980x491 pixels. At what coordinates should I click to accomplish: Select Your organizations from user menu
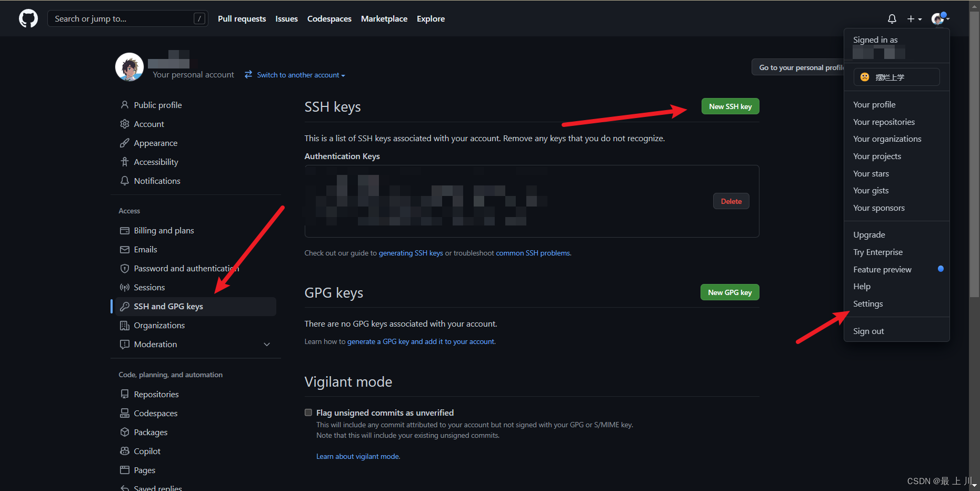point(896,139)
